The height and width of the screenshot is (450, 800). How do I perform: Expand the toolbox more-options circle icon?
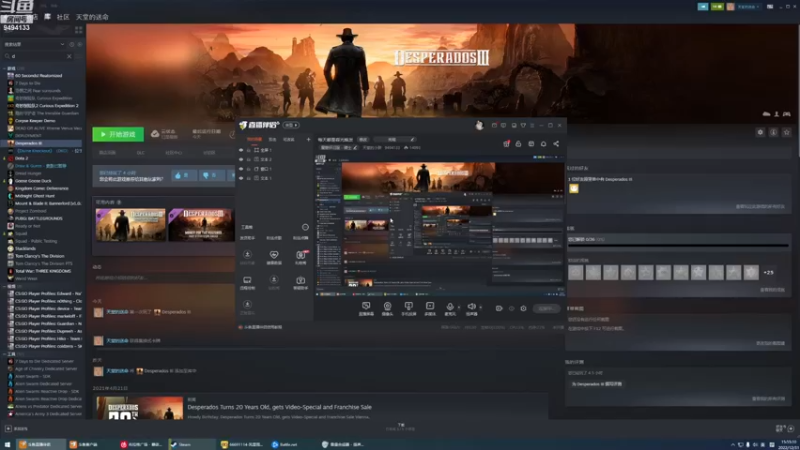pos(305,227)
